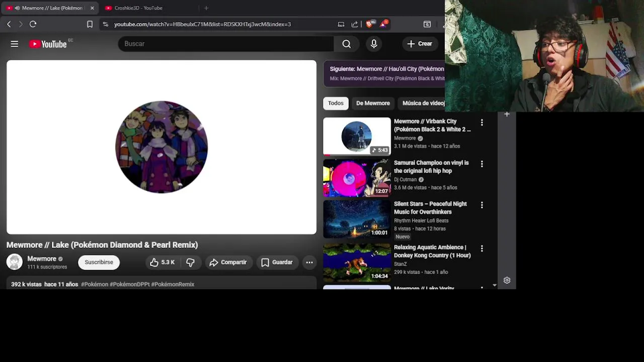Go back with browser back arrow
Screen dimensions: 644x362
click(9, 24)
